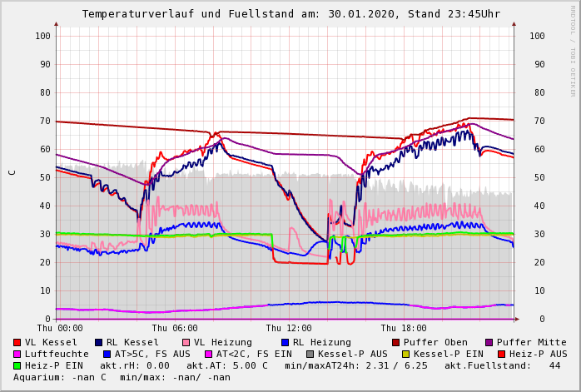Click the red VL Kessel legend swatch
581x392 pixels.
(x=17, y=342)
